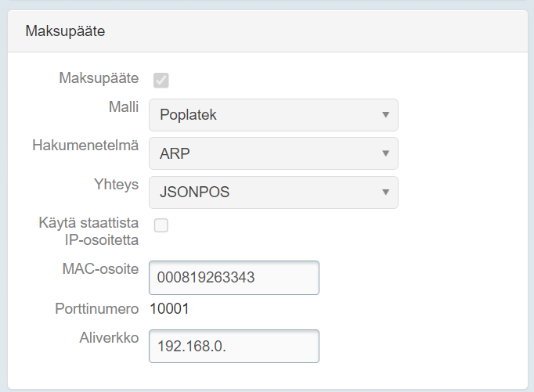Focus the Aliverkko input field

233,346
